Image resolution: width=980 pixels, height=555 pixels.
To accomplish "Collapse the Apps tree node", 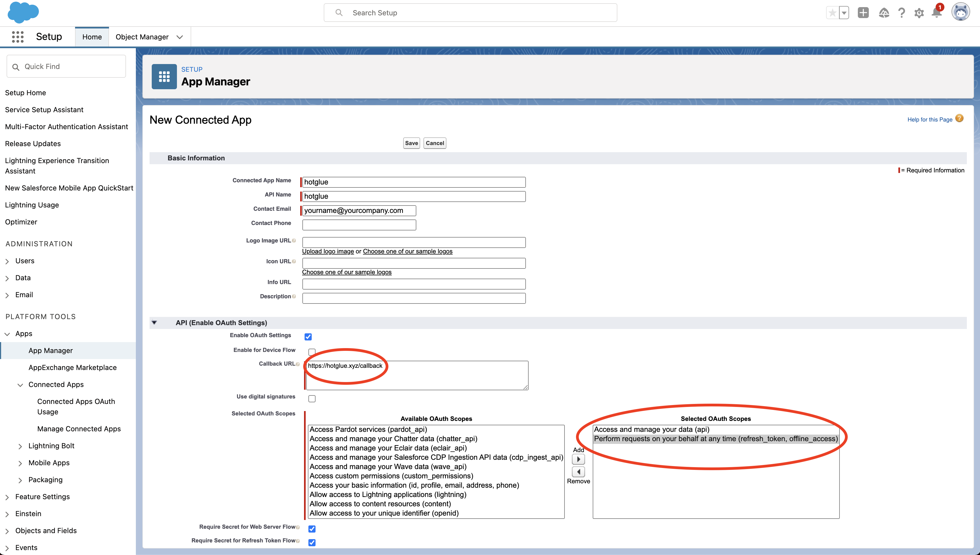I will 7,334.
